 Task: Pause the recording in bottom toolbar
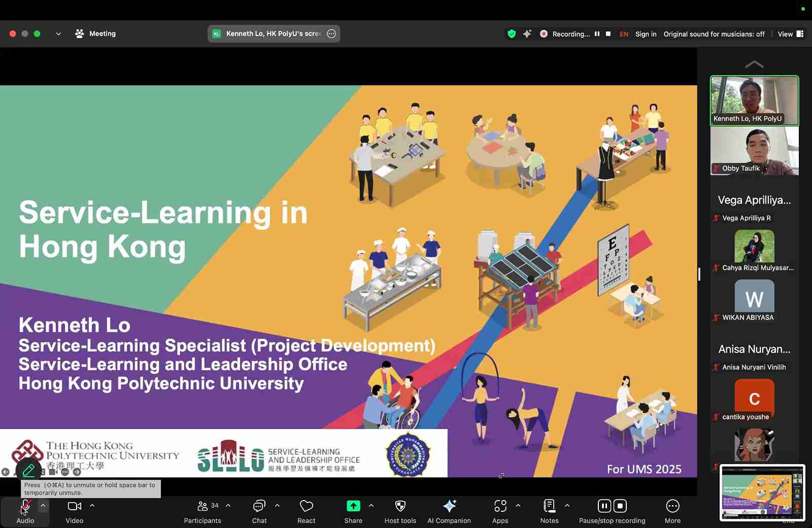coord(604,506)
